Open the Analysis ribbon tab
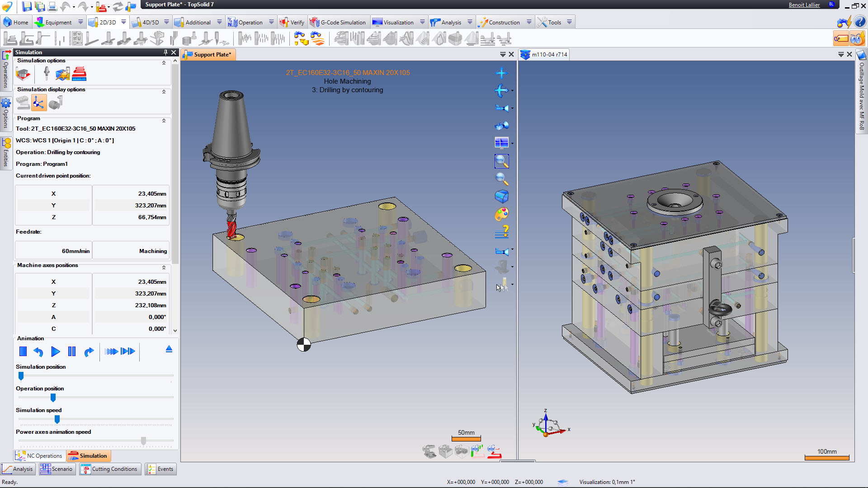 (x=451, y=22)
